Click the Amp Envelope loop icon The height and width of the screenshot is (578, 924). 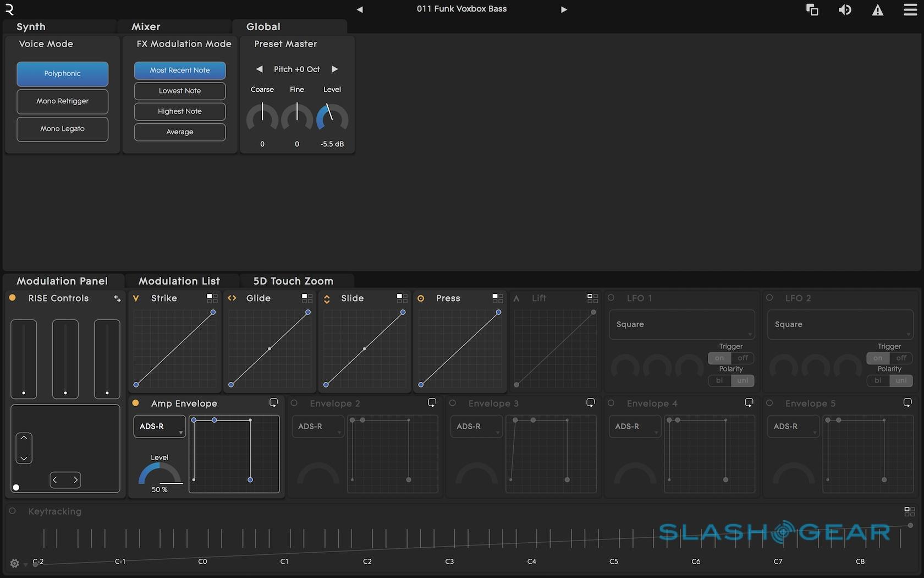tap(273, 403)
